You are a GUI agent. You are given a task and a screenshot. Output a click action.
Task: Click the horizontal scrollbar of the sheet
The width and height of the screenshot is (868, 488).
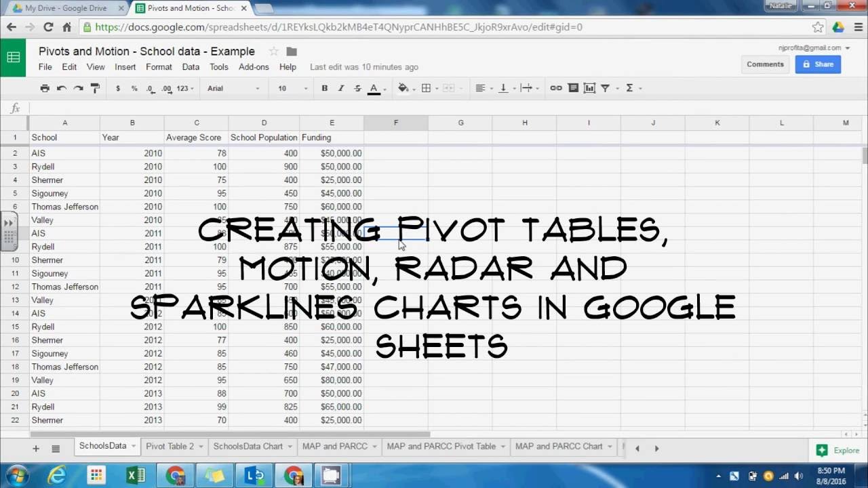[230, 434]
